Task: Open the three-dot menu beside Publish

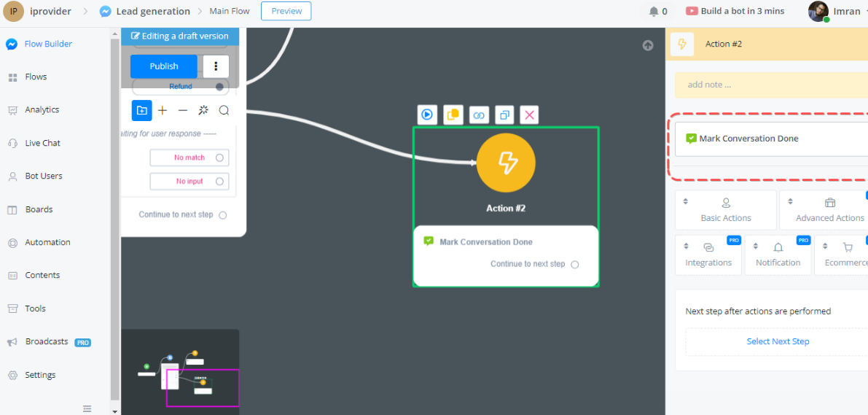Action: pos(216,66)
